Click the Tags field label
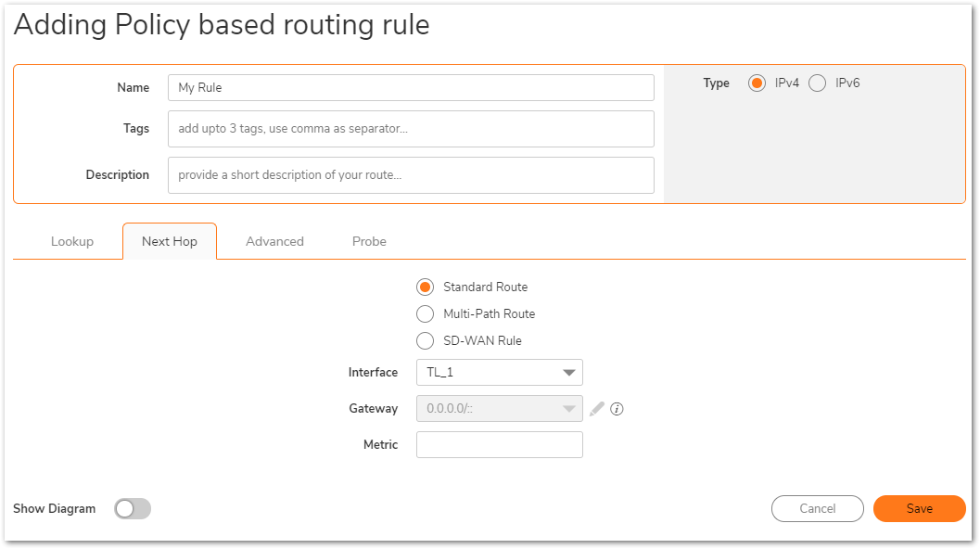 (136, 129)
